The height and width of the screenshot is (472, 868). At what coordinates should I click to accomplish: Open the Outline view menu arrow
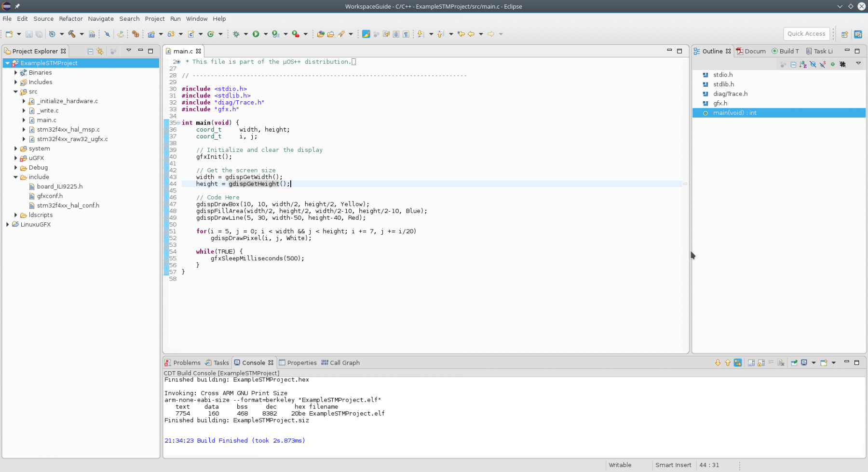click(858, 64)
